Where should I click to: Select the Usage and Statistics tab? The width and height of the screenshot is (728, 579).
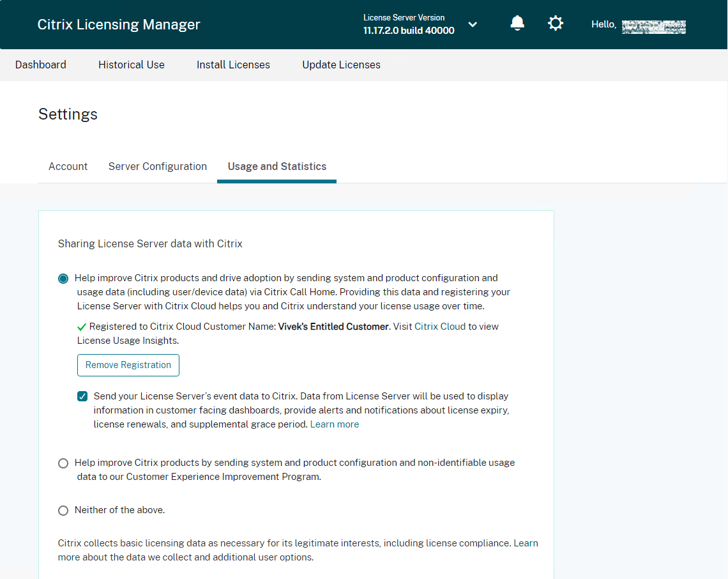point(277,166)
